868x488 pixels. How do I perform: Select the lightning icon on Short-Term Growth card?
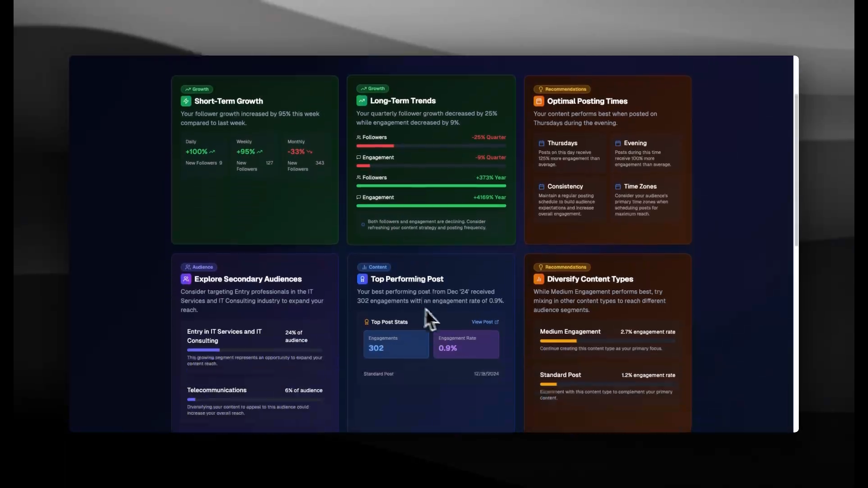coord(186,101)
